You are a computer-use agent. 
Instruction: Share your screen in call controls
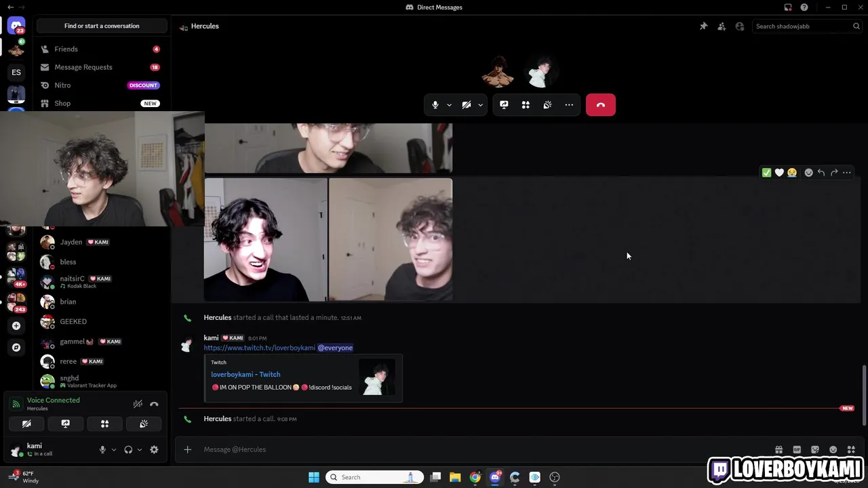504,105
